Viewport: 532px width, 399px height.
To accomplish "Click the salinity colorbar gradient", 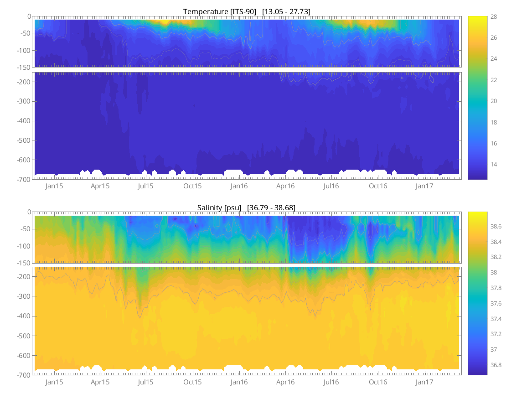I will 477,293.
